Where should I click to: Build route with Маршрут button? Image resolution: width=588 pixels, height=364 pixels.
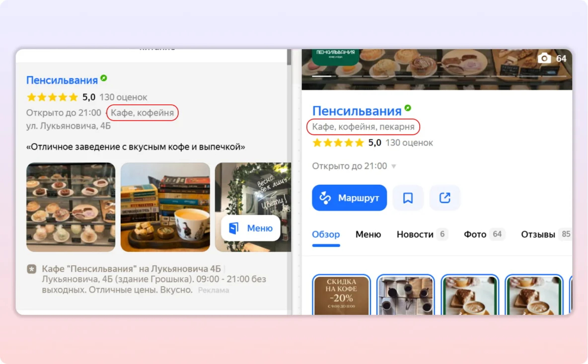(x=349, y=198)
